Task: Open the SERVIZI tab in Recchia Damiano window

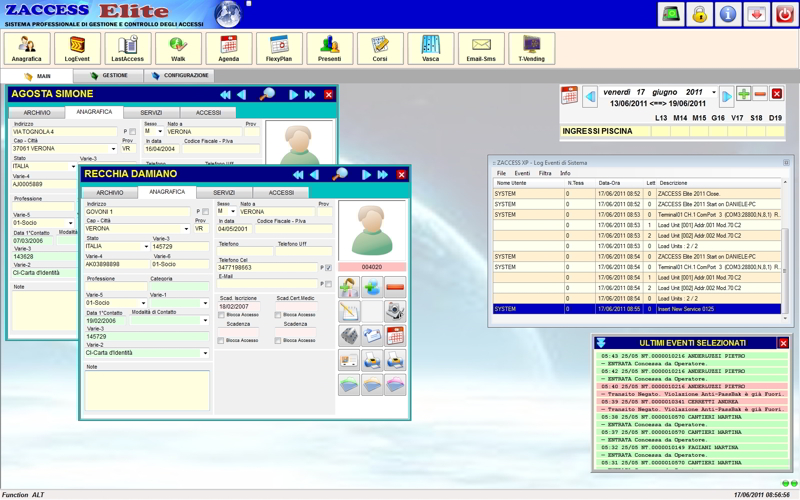Action: coord(224,193)
